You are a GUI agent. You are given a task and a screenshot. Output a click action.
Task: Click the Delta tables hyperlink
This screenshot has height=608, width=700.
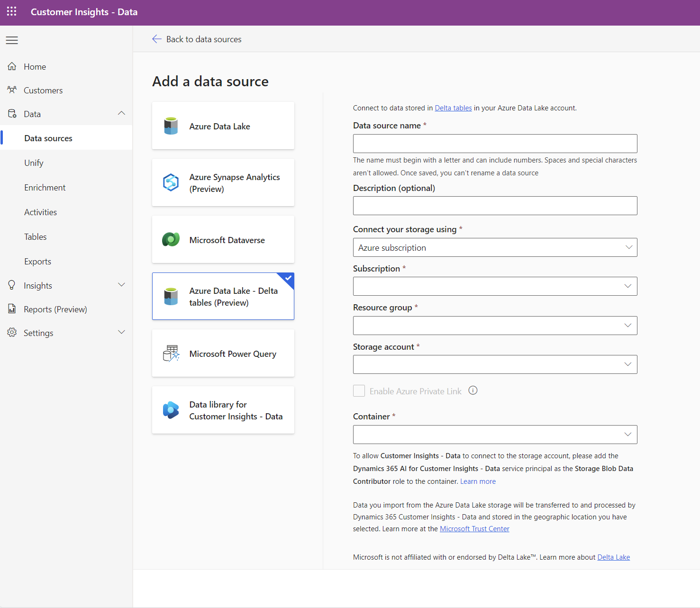[x=453, y=108]
